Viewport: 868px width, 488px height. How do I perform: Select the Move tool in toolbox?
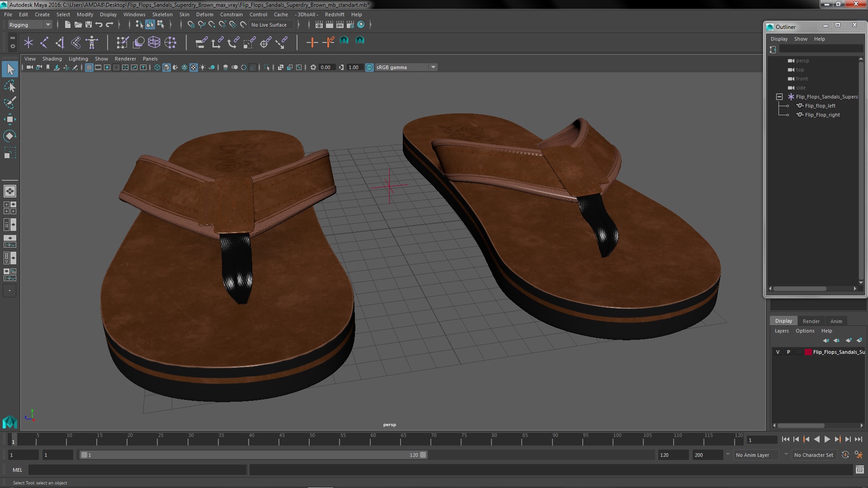pos(9,120)
